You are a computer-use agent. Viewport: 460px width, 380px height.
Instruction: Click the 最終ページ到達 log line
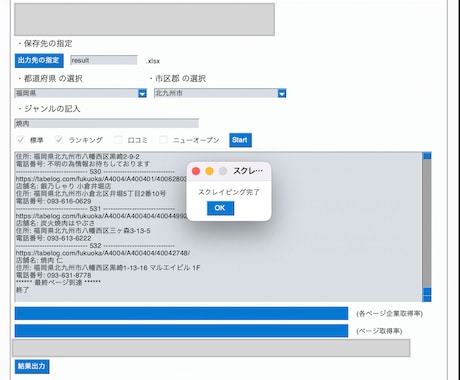click(58, 283)
